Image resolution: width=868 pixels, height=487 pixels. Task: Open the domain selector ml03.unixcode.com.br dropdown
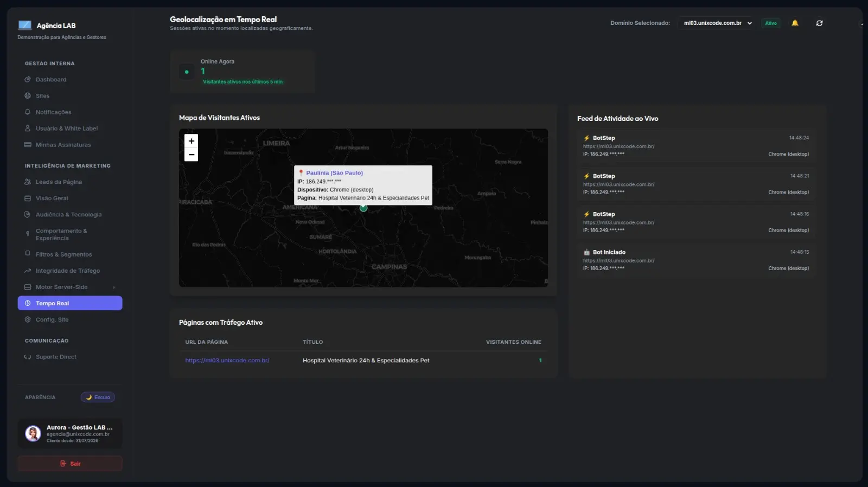pyautogui.click(x=717, y=23)
